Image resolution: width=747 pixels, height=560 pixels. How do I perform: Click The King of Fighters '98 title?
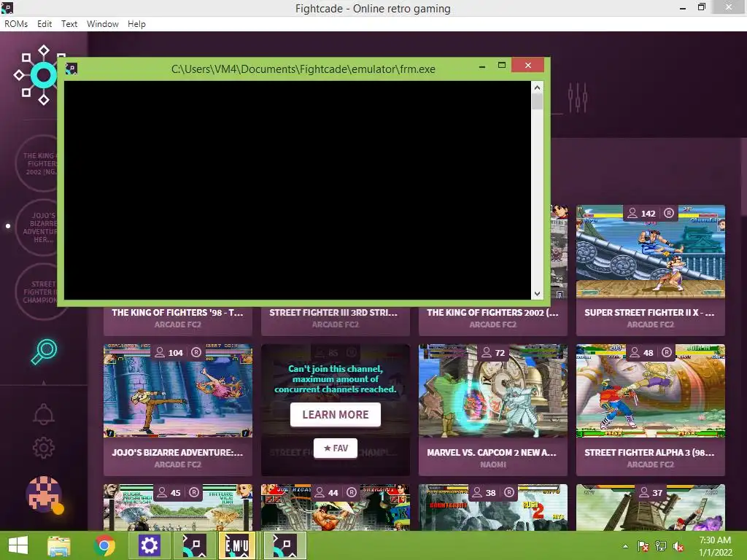point(177,313)
